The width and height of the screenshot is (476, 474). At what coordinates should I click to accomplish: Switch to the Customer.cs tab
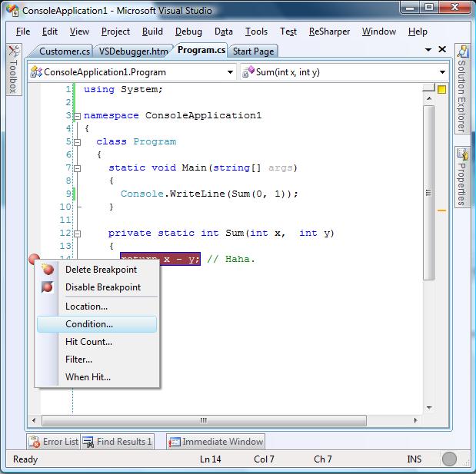pyautogui.click(x=64, y=51)
